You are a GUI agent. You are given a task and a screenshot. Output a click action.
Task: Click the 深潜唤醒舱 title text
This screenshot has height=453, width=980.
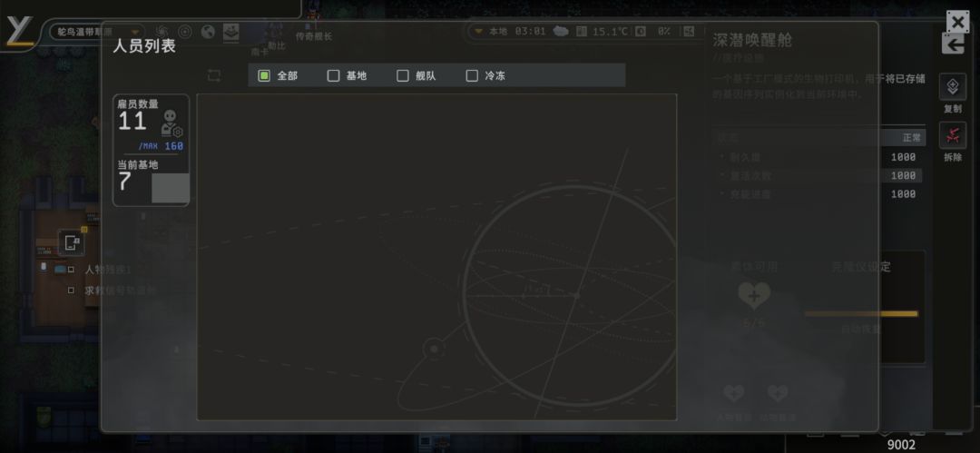752,40
